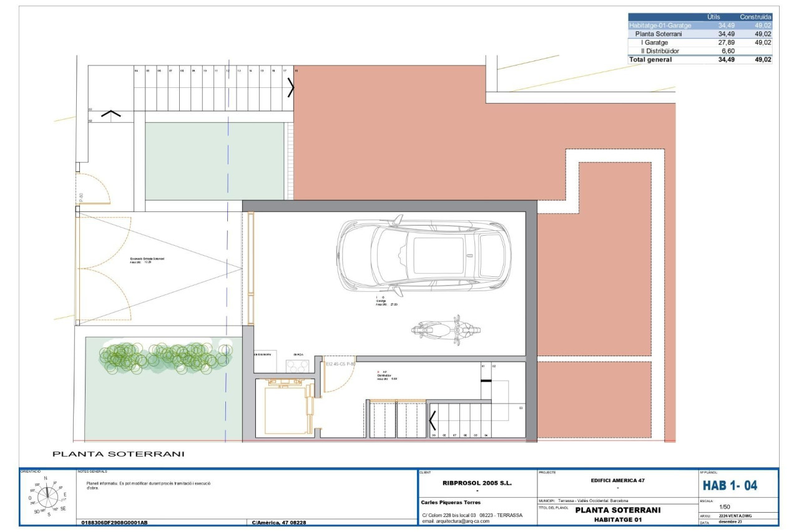Select the motorcycle symbol below the car
799x532 pixels.
pos(446,329)
